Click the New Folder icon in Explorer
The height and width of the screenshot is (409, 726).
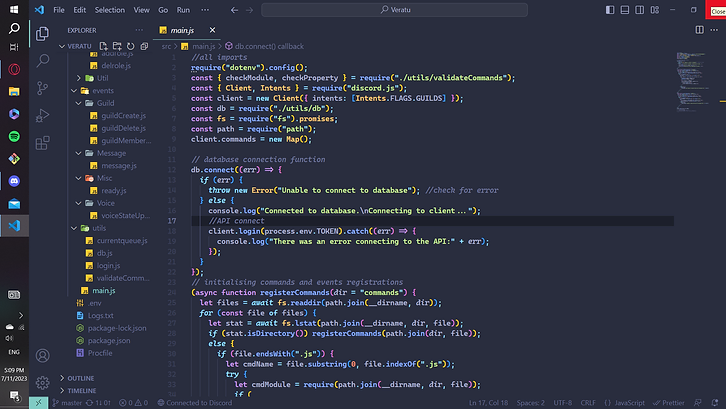coord(116,46)
